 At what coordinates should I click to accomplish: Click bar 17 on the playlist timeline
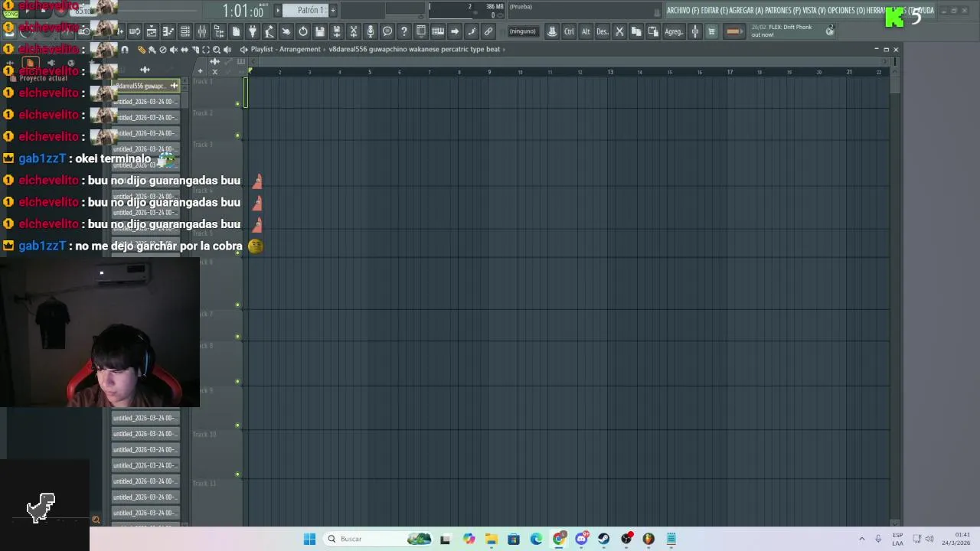730,72
